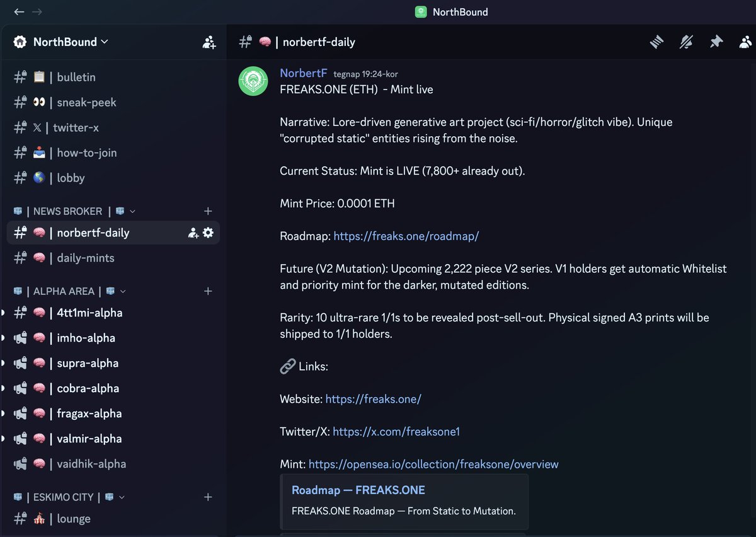
Task: Click the megaphone icon beside vaidhik-alpha
Action: 20,464
